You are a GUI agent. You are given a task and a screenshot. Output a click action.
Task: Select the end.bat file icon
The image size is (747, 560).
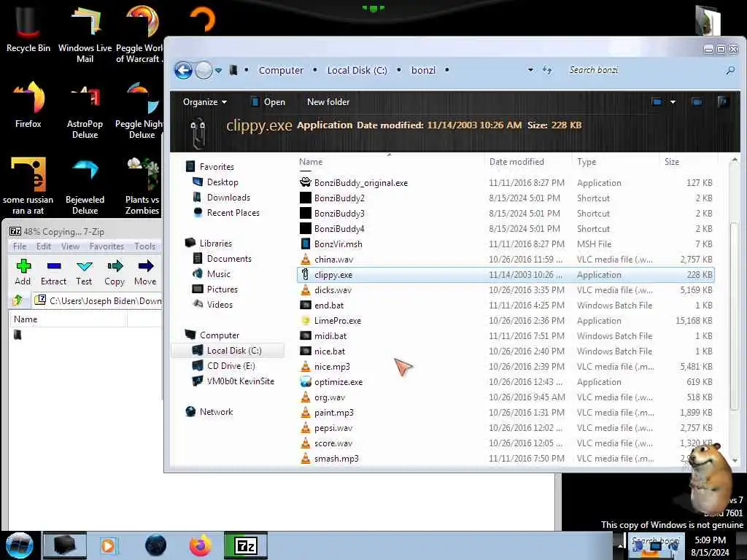point(306,306)
